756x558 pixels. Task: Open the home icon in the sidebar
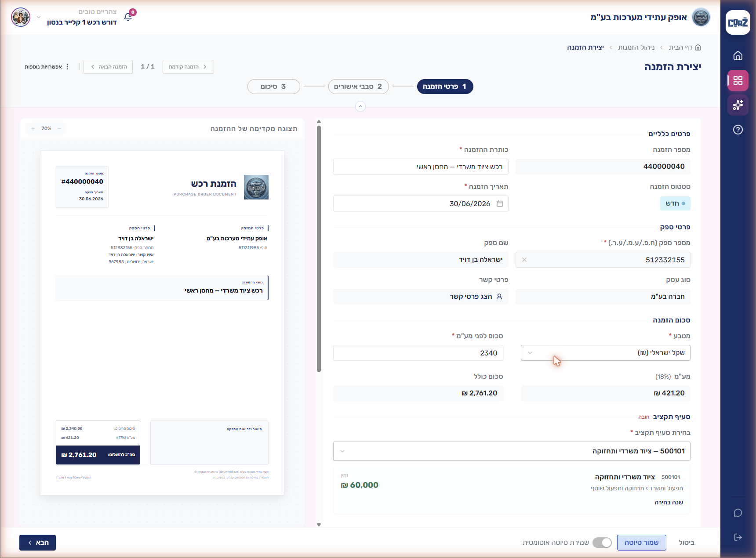738,56
